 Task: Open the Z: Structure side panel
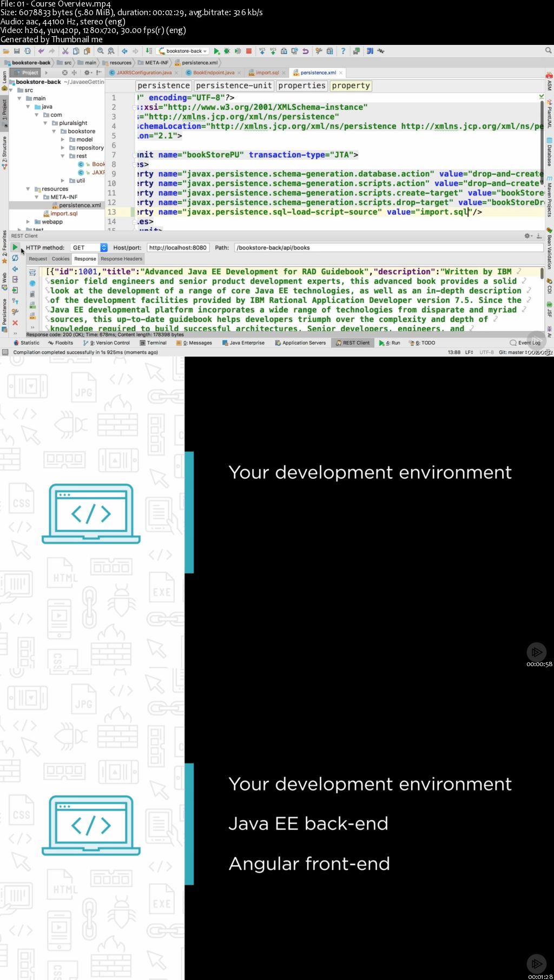(4, 153)
